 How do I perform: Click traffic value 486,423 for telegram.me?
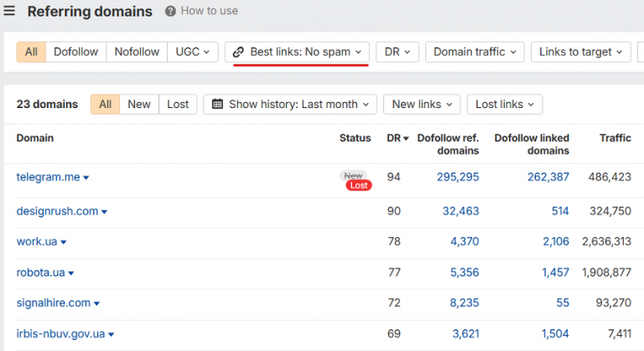coord(610,177)
